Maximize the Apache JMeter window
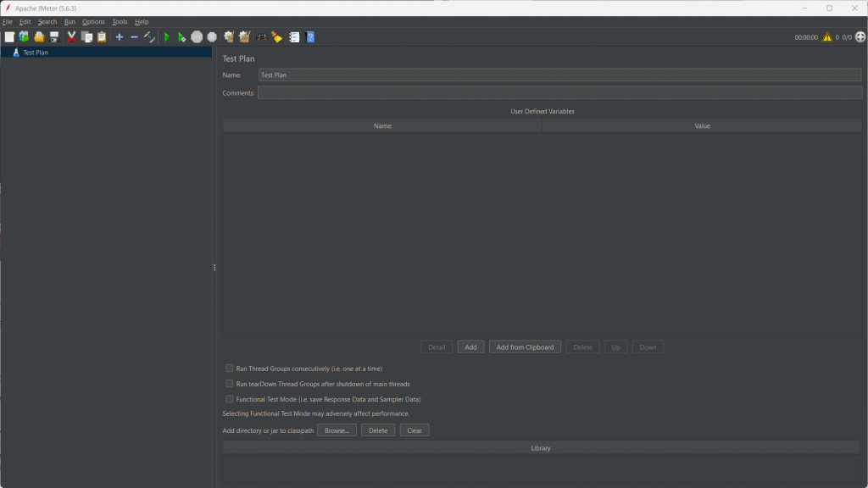Image resolution: width=868 pixels, height=488 pixels. coord(829,8)
